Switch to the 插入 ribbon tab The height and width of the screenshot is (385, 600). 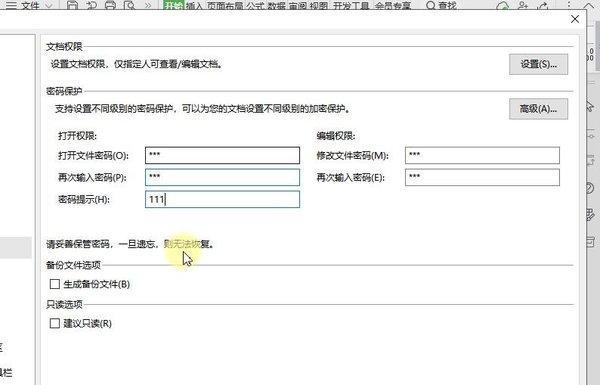pos(194,5)
